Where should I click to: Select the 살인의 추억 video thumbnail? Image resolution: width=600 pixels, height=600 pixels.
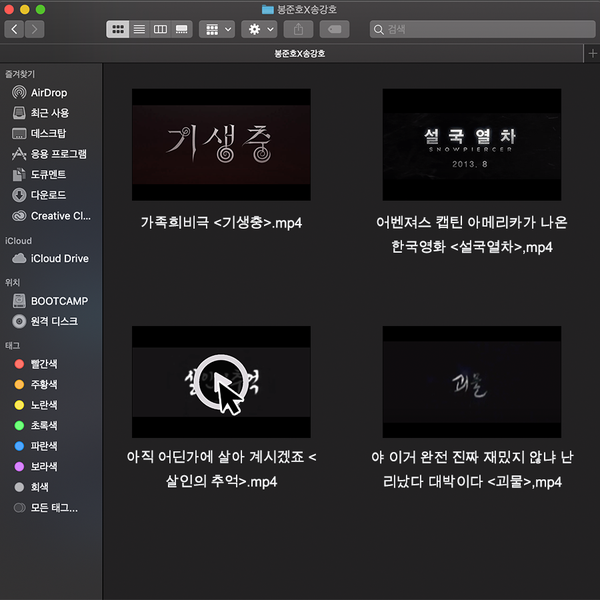pos(221,382)
